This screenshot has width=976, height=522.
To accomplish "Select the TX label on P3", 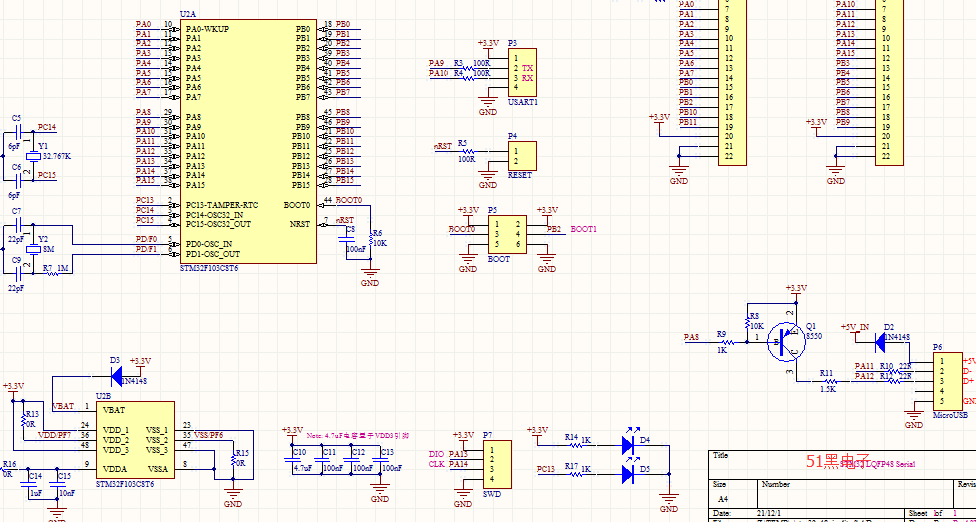I will [527, 68].
